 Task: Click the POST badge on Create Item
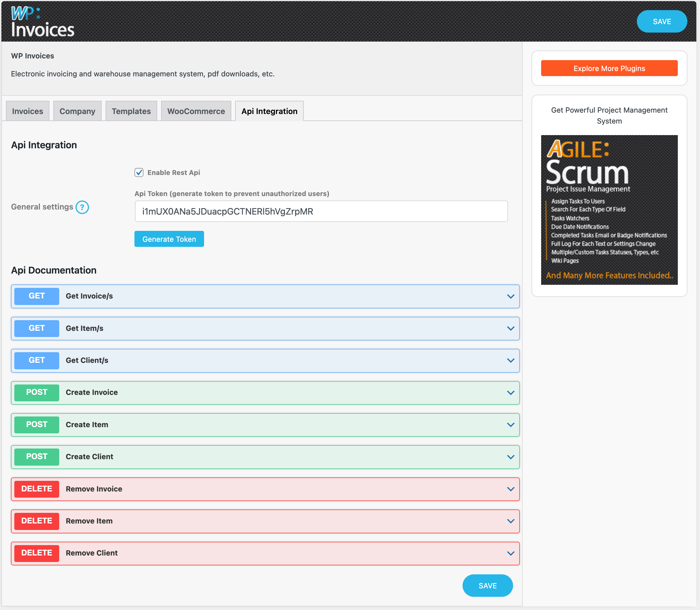point(36,424)
